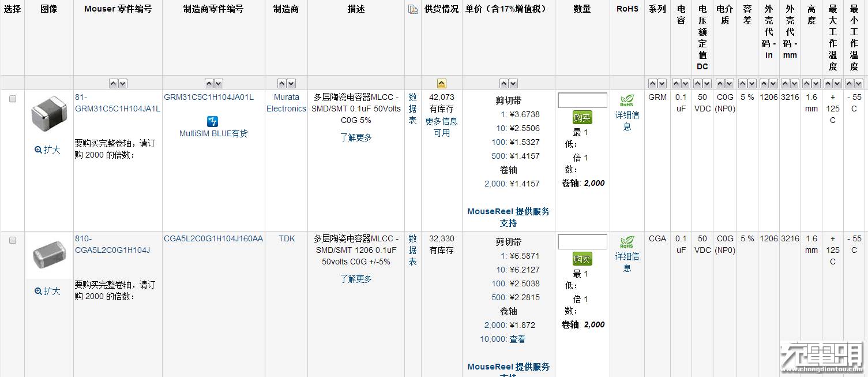Sort 系列 column descending

pos(662,84)
